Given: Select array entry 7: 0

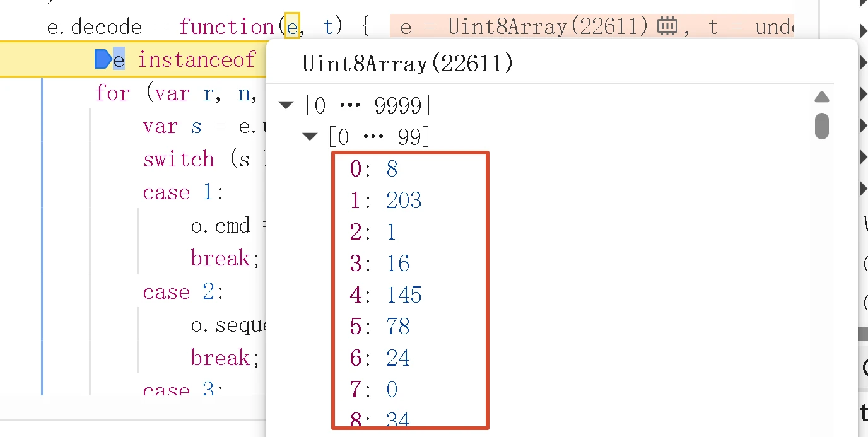Looking at the screenshot, I should point(374,389).
